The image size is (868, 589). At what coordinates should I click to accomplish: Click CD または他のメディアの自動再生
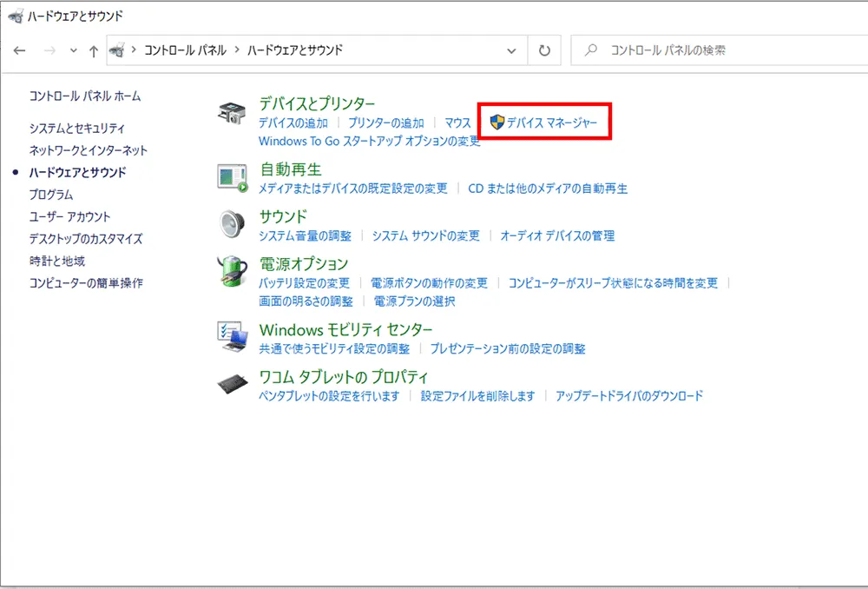point(548,189)
